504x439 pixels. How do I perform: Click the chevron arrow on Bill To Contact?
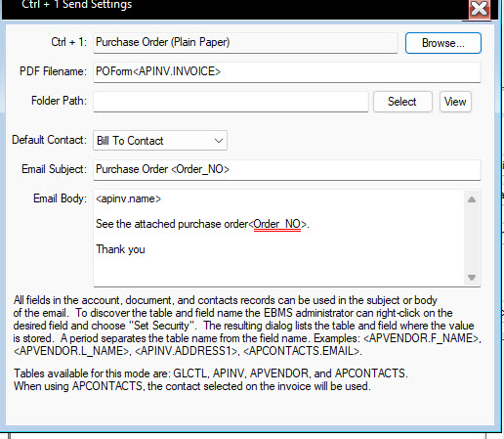pos(219,141)
